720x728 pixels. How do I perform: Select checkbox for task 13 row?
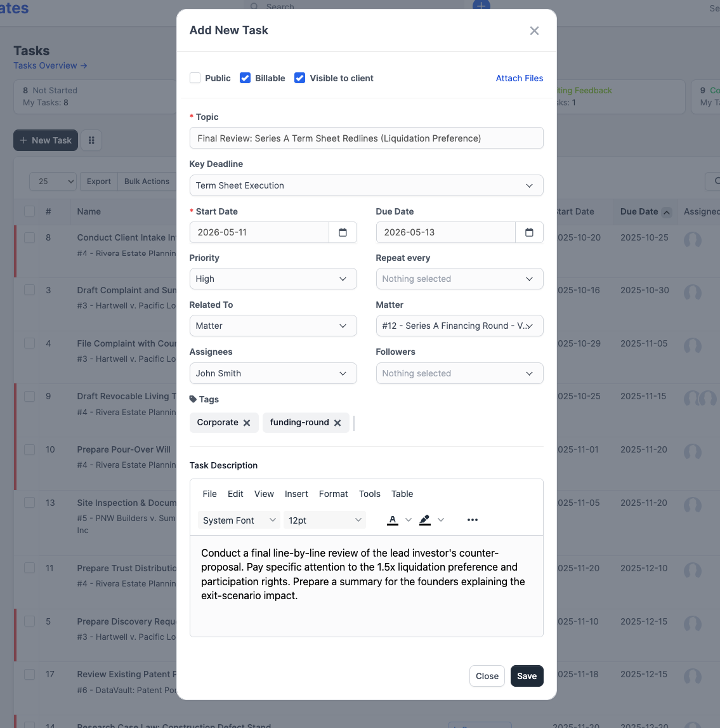click(29, 502)
